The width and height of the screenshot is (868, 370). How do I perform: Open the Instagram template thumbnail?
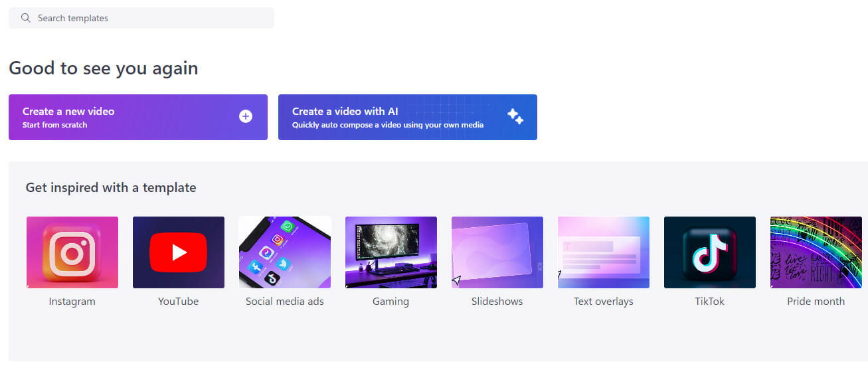tap(72, 252)
